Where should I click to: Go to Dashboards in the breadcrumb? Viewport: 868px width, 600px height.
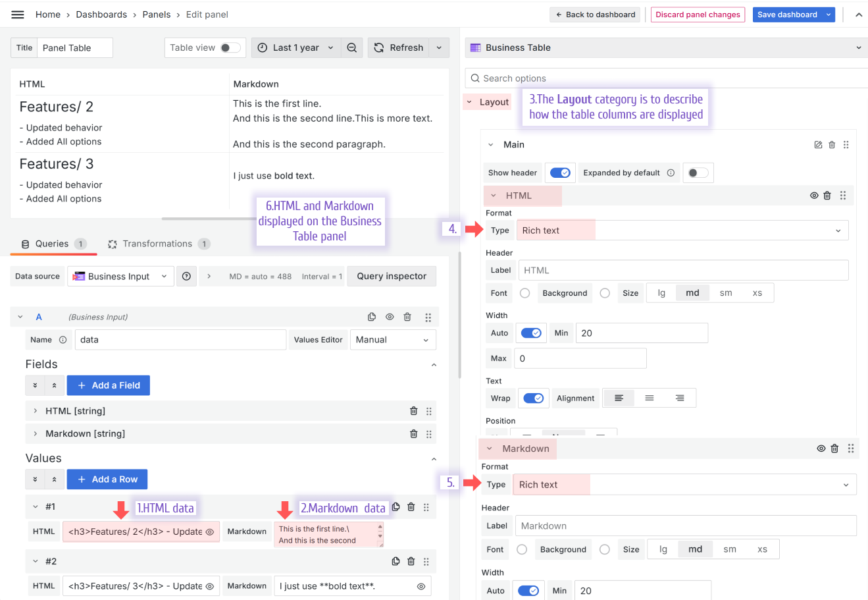(x=101, y=14)
